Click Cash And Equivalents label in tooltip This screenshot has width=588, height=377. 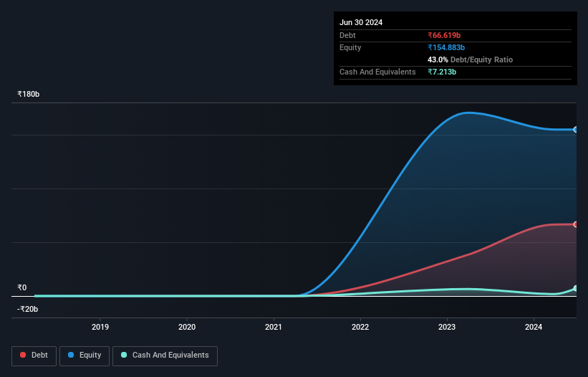click(377, 72)
